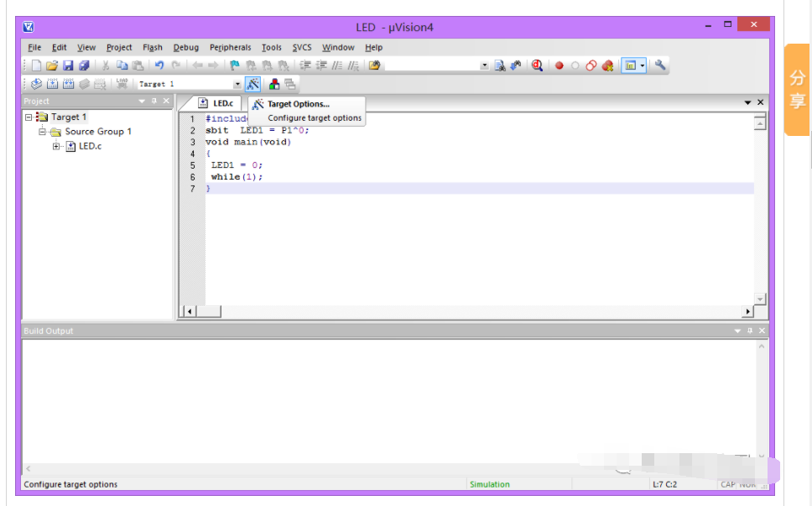The width and height of the screenshot is (812, 506).
Task: Open the editor tab list dropdown arrow
Action: point(747,102)
